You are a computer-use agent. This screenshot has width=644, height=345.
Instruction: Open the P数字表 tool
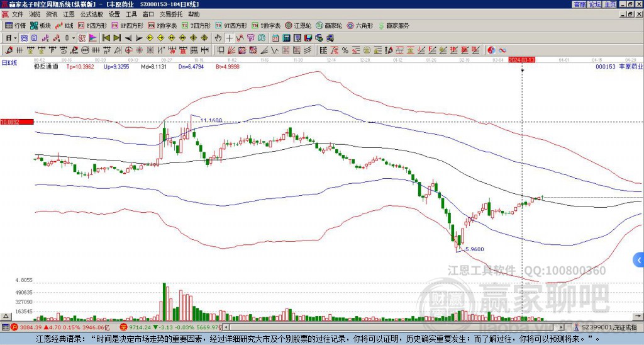(x=162, y=25)
